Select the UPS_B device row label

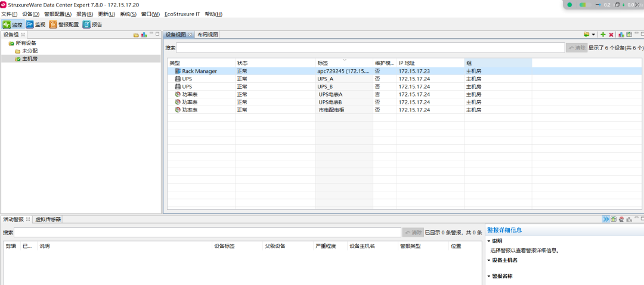pyautogui.click(x=325, y=86)
